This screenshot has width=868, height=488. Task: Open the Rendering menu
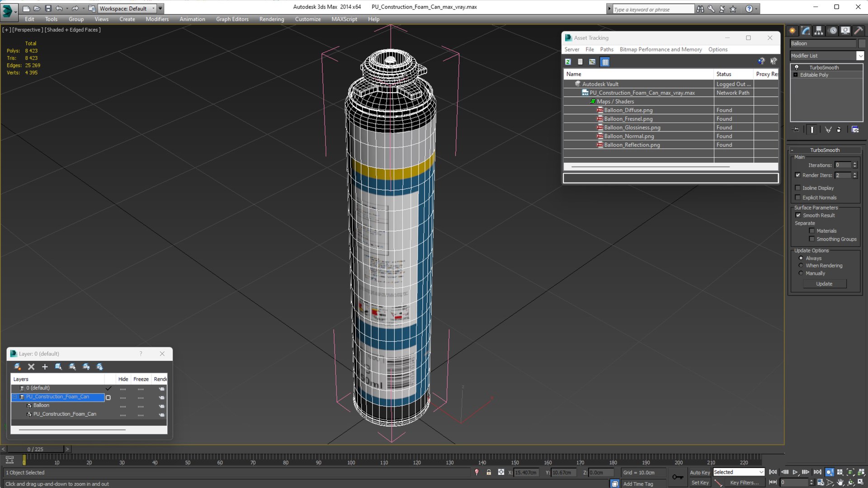coord(271,19)
